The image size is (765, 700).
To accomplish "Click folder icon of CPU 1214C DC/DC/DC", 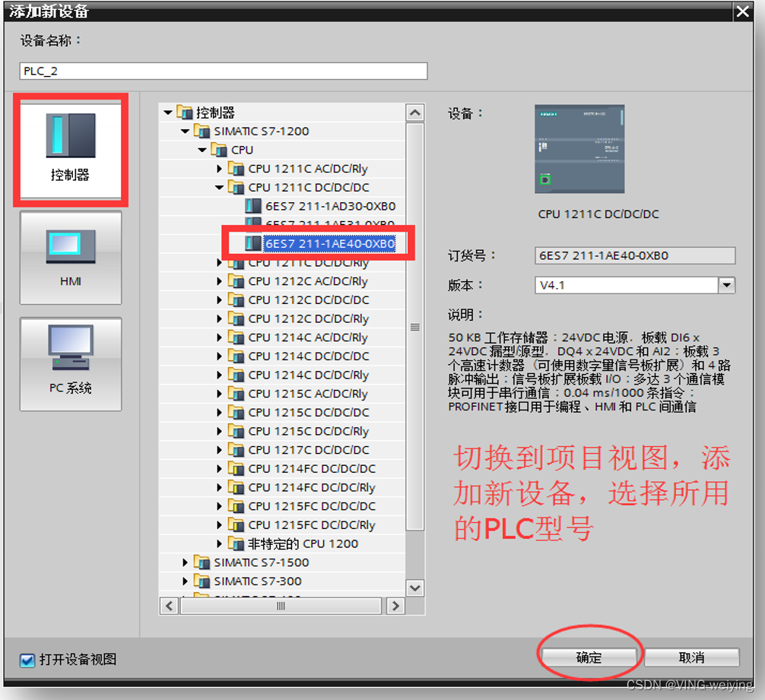I will (x=236, y=356).
